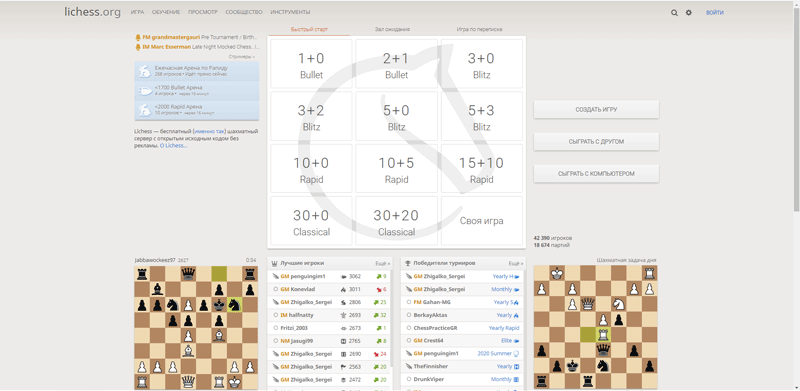The height and width of the screenshot is (391, 800).
Task: Open the ПРОСМОТР menu
Action: (202, 12)
